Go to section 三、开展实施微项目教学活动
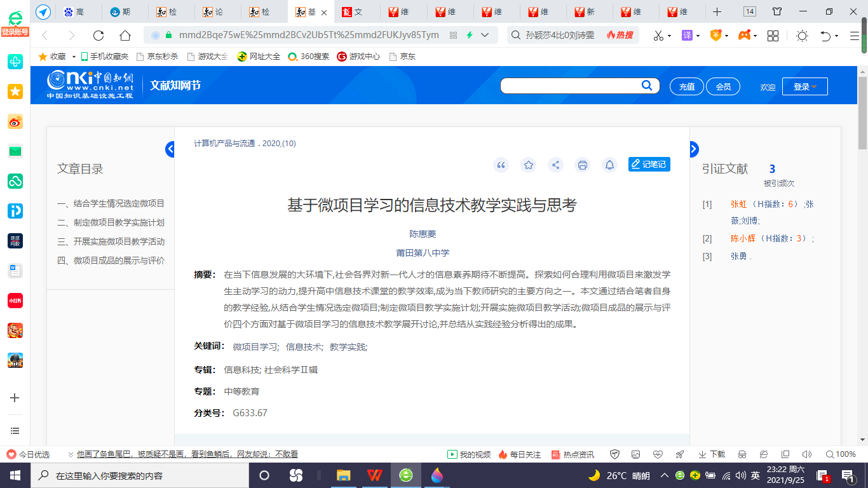 click(x=111, y=241)
